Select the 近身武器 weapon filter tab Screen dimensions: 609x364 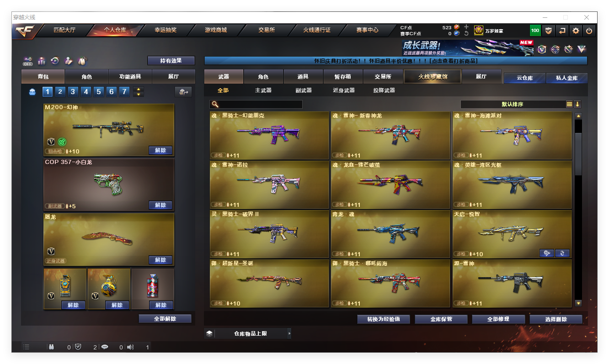pyautogui.click(x=344, y=90)
